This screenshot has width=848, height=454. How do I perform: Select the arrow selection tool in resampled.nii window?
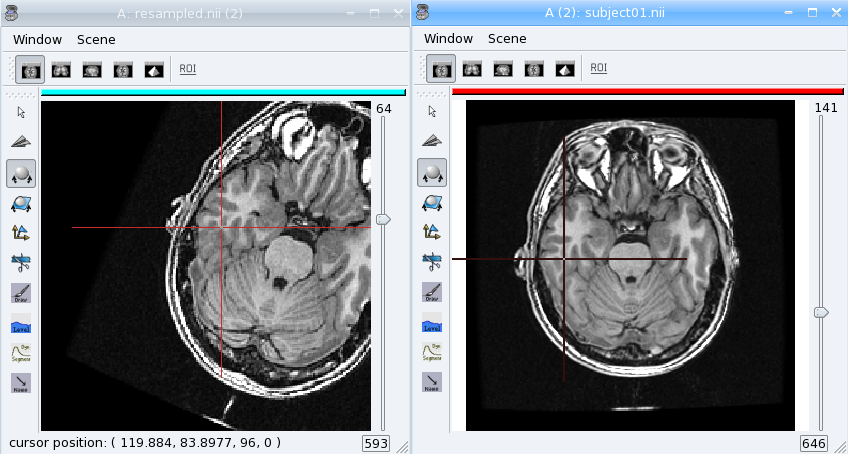click(x=21, y=112)
